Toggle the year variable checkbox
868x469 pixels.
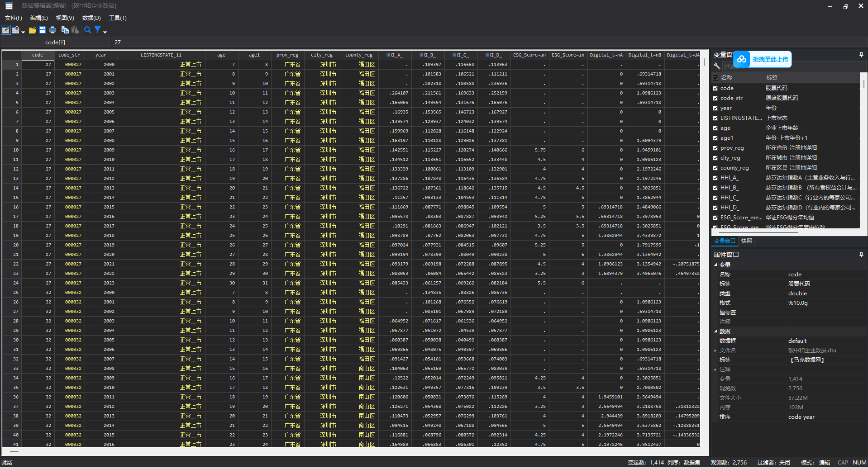tap(715, 108)
